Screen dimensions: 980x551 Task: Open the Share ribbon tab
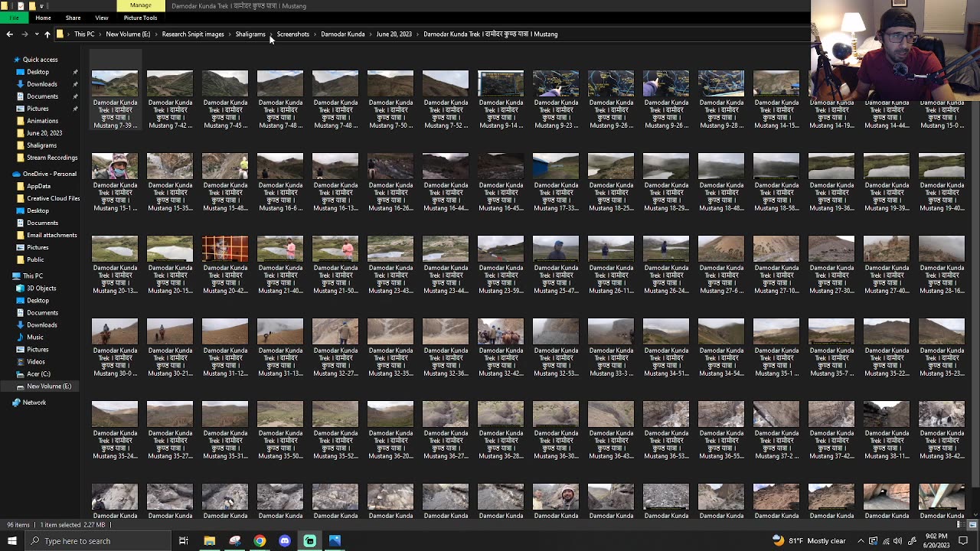pyautogui.click(x=73, y=18)
